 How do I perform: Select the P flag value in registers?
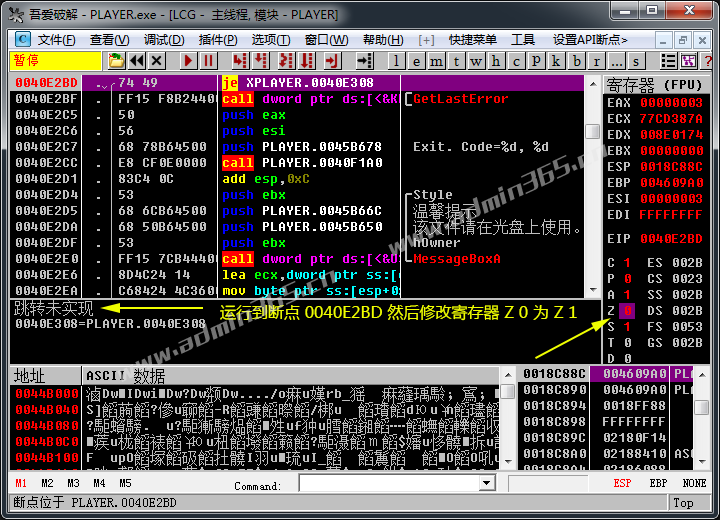point(627,279)
